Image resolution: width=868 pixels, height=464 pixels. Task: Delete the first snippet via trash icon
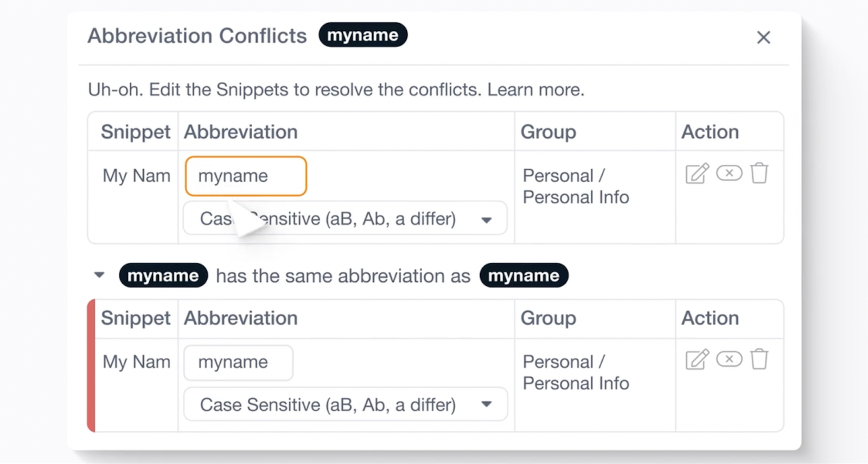click(759, 173)
